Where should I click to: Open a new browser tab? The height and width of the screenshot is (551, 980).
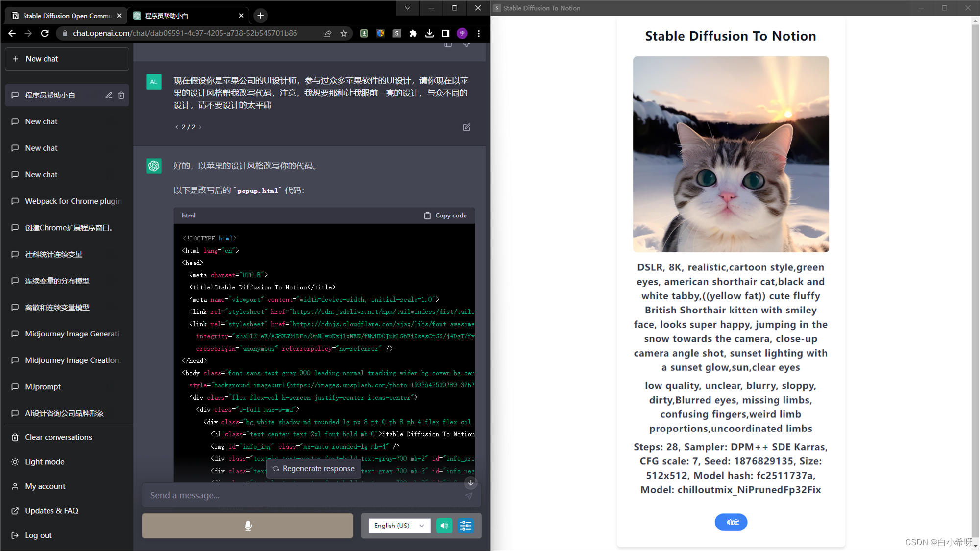tap(260, 16)
